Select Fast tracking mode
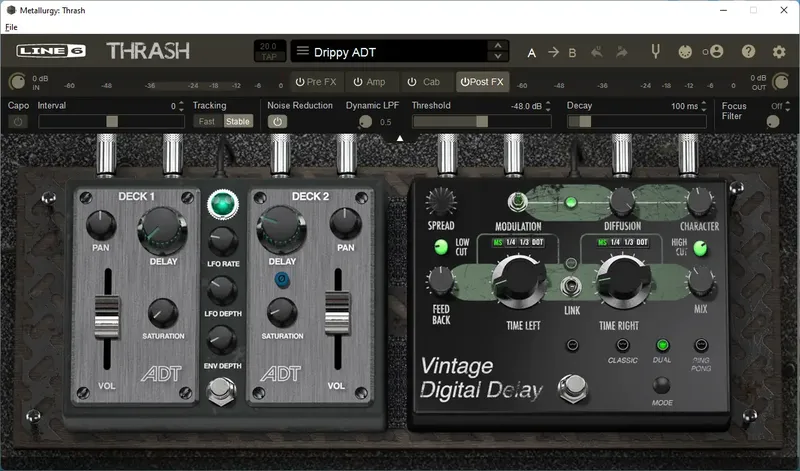 (x=207, y=121)
